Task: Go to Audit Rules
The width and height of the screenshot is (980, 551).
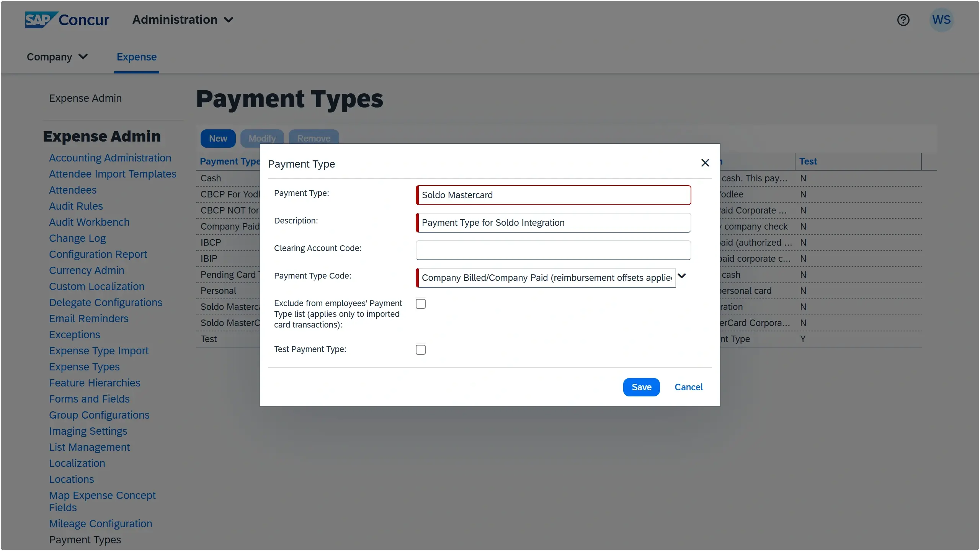Action: click(76, 206)
